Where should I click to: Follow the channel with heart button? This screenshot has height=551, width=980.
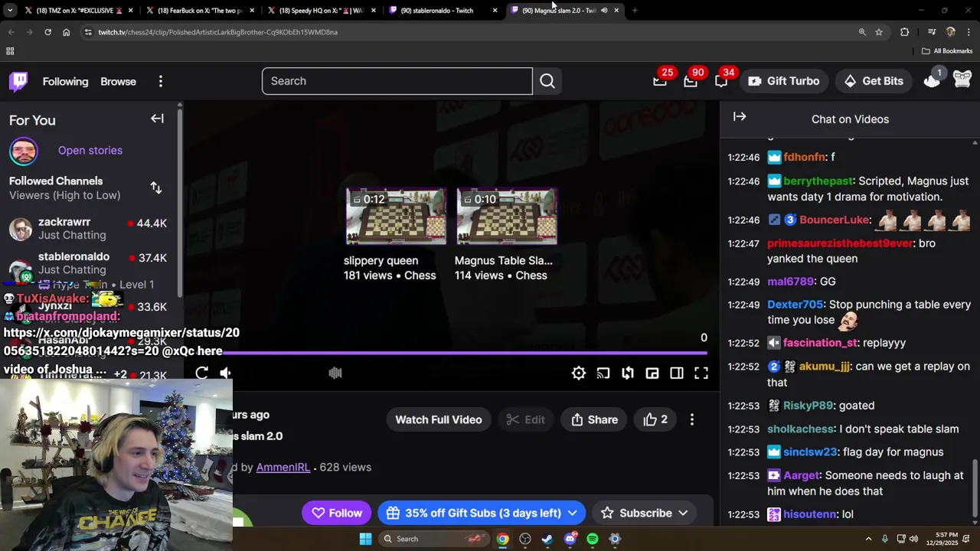tap(337, 513)
